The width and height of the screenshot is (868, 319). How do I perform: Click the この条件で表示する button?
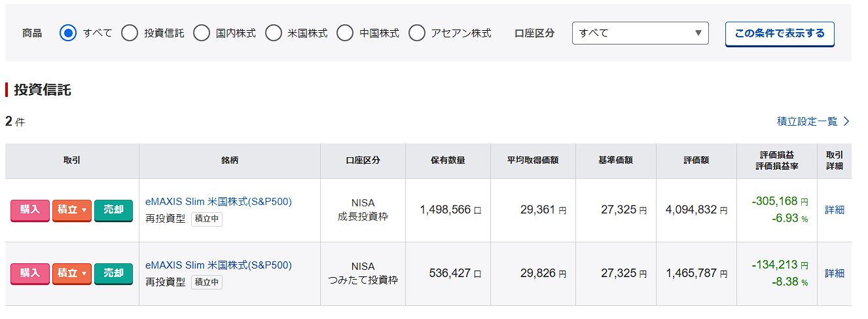(779, 33)
